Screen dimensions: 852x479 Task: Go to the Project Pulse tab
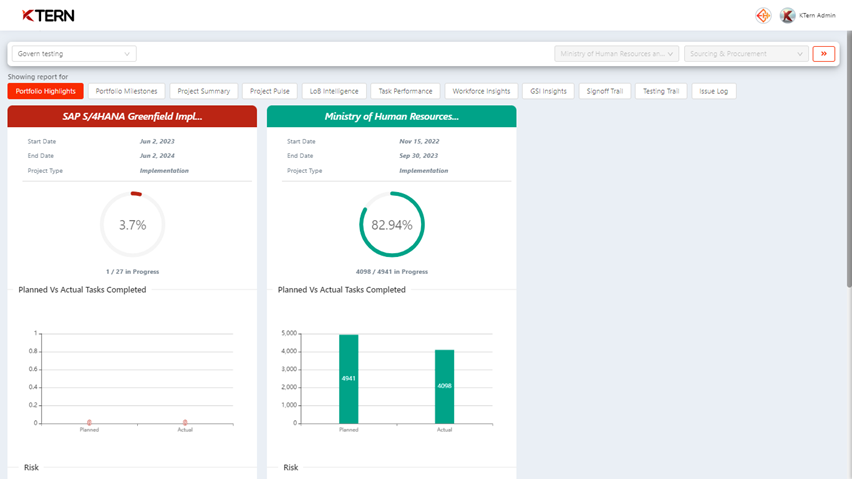pyautogui.click(x=270, y=91)
